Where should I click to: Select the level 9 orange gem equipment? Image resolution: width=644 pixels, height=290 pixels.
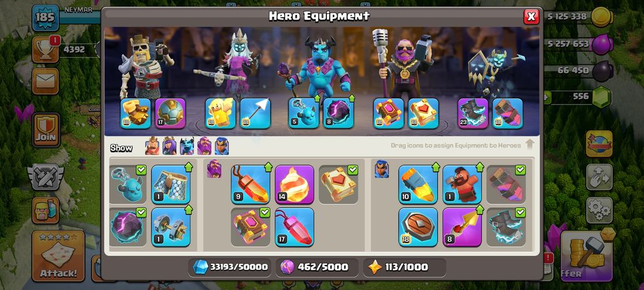250,184
